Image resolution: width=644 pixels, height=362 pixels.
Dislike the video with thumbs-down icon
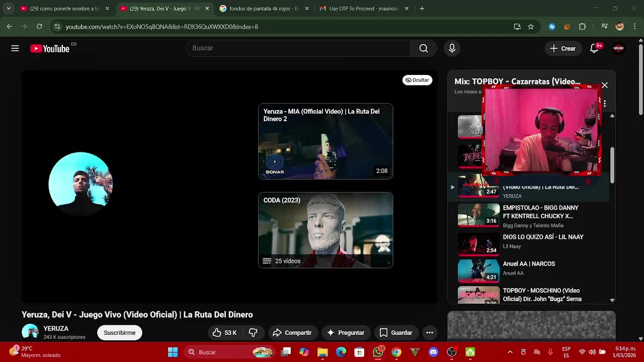point(254,333)
